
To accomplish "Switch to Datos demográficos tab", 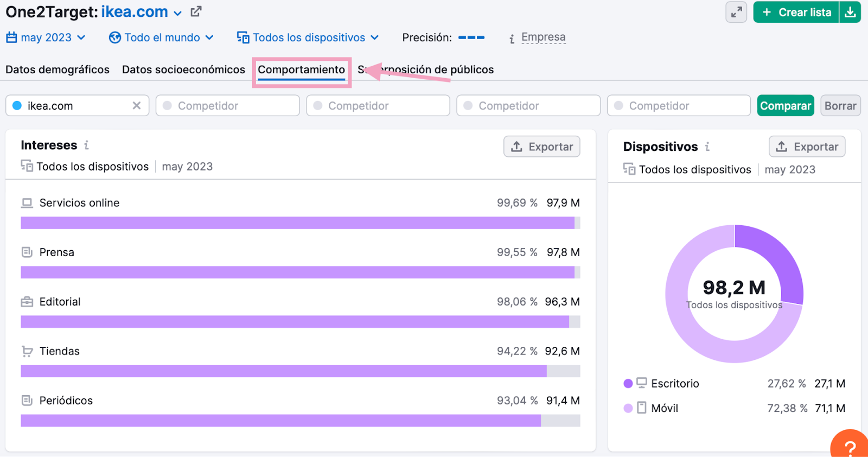I will click(x=58, y=69).
